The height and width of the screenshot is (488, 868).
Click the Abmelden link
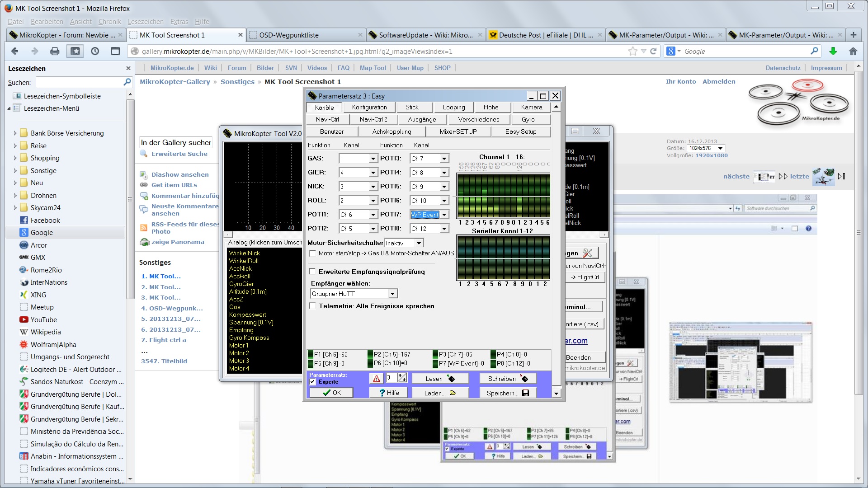[719, 81]
